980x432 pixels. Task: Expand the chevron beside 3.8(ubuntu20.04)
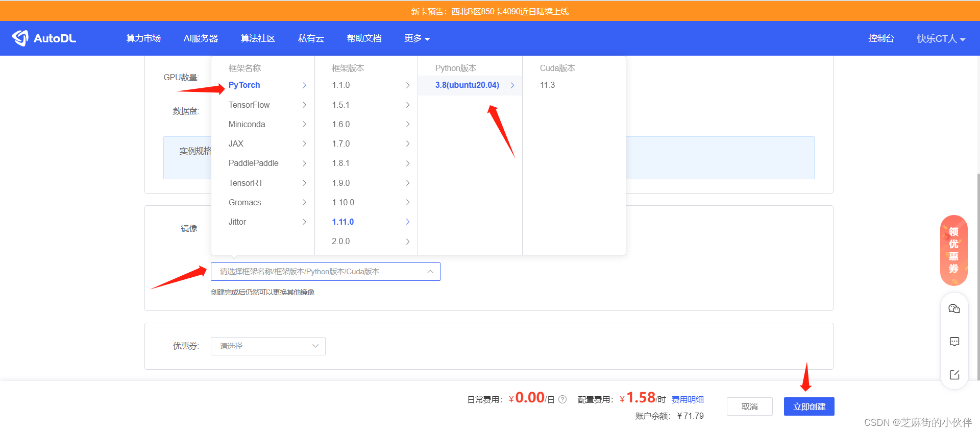[512, 85]
